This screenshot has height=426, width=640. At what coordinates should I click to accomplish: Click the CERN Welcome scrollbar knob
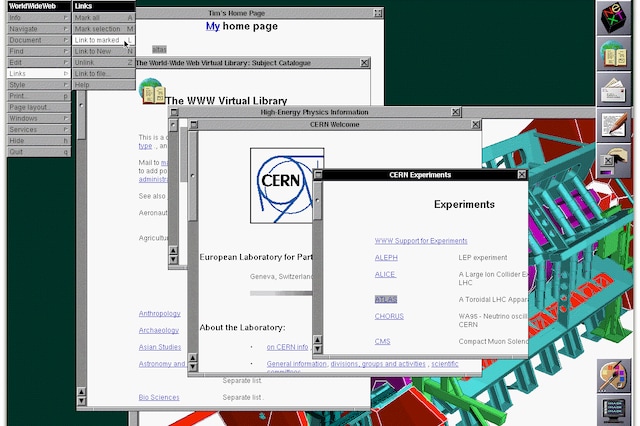point(193,176)
